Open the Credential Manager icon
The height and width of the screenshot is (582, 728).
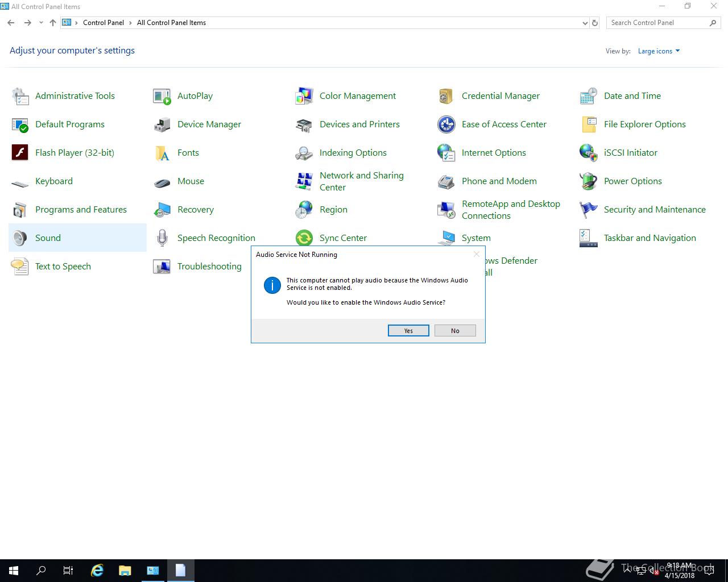[446, 96]
